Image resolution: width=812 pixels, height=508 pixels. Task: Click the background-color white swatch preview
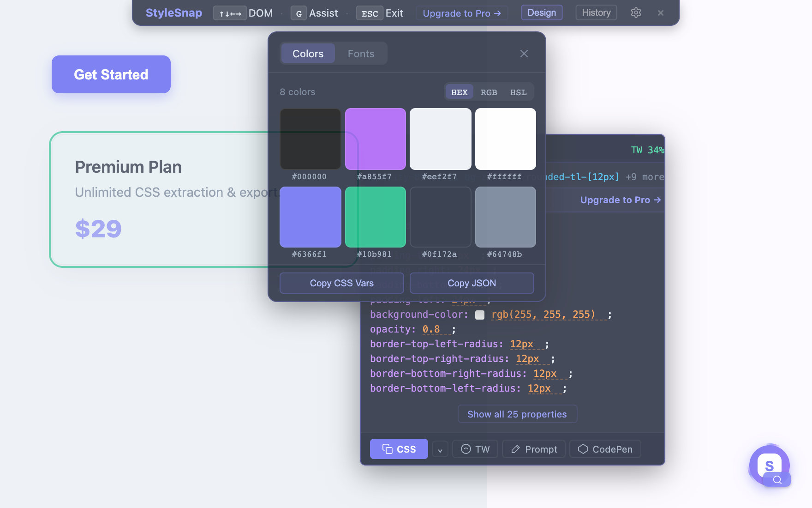480,315
